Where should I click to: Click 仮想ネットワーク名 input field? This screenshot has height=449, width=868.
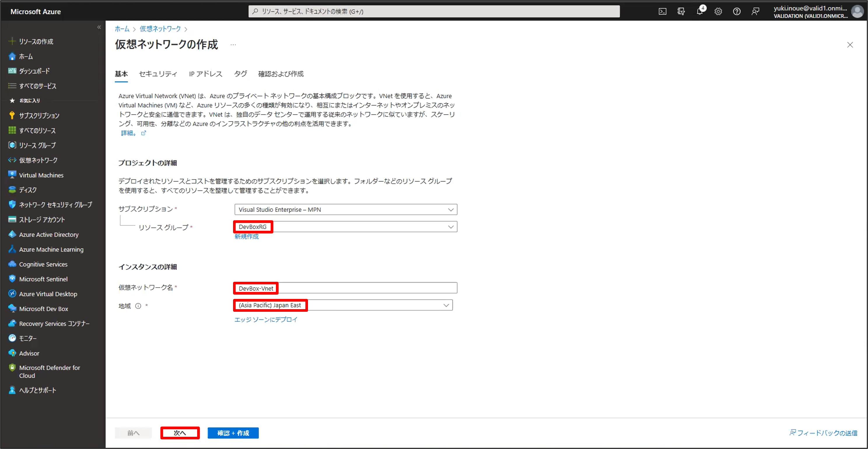click(x=346, y=288)
